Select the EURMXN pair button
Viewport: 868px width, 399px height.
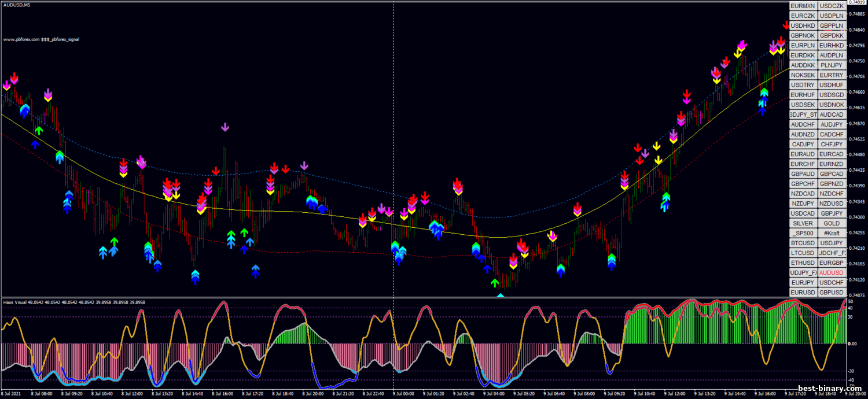[x=803, y=6]
